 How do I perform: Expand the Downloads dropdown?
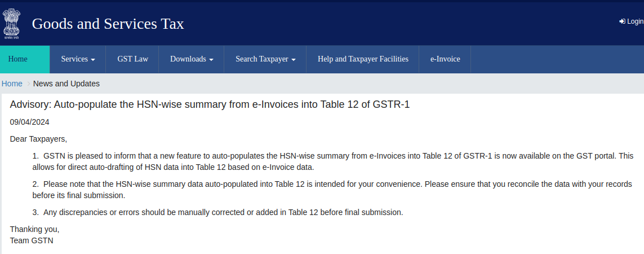pos(192,59)
